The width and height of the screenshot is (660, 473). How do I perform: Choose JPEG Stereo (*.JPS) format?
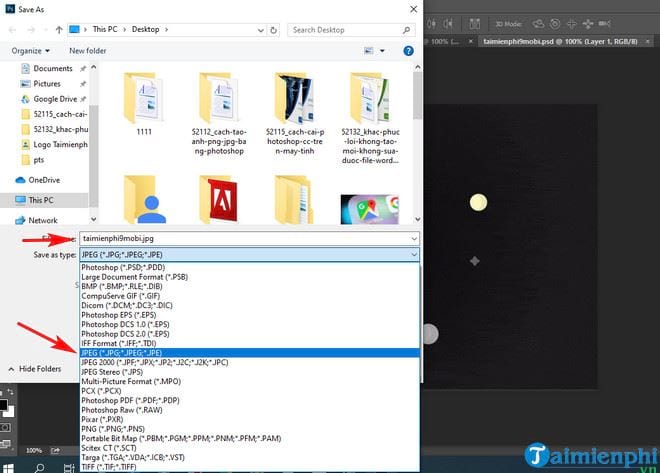[x=250, y=372]
